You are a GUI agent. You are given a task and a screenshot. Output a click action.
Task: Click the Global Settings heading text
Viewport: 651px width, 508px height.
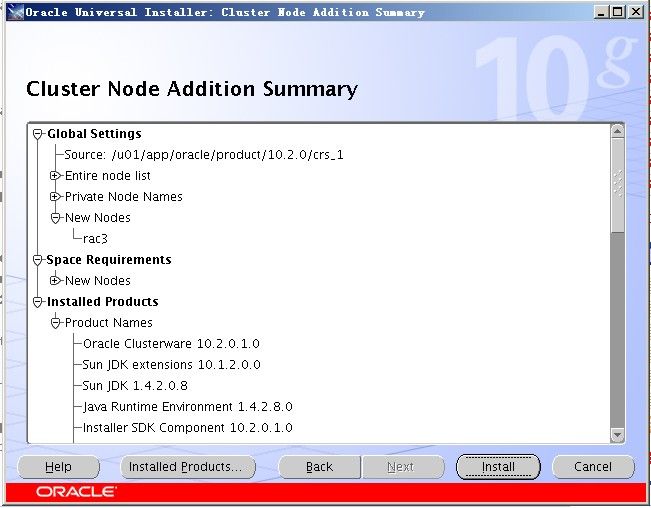click(x=94, y=134)
